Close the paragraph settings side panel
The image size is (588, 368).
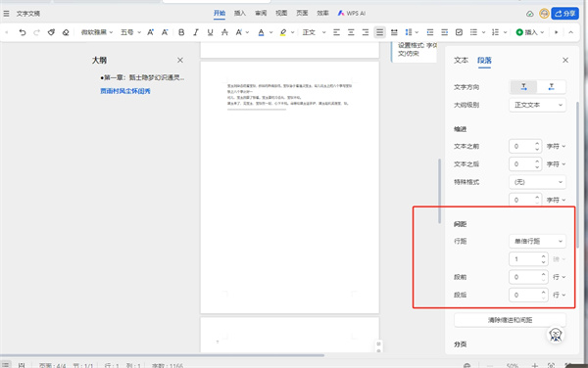click(565, 60)
